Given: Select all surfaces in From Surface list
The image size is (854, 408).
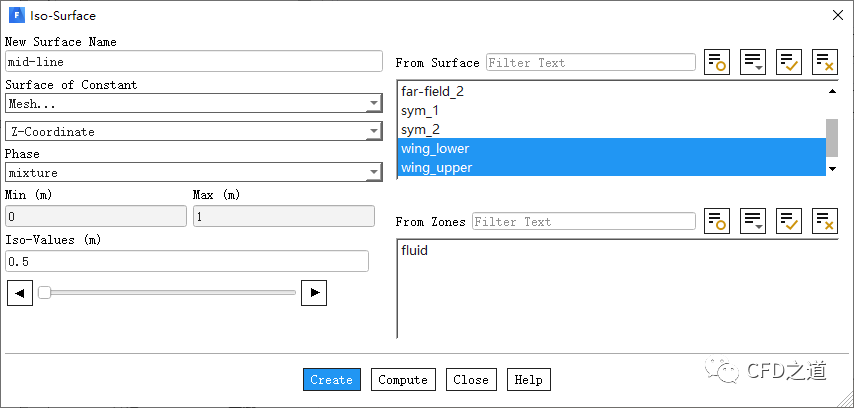Looking at the screenshot, I should (x=789, y=62).
